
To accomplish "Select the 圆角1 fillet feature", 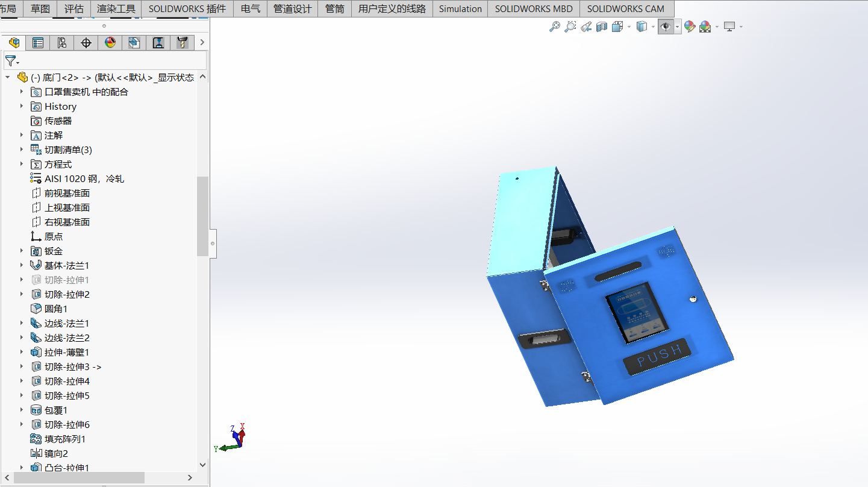I will [56, 309].
